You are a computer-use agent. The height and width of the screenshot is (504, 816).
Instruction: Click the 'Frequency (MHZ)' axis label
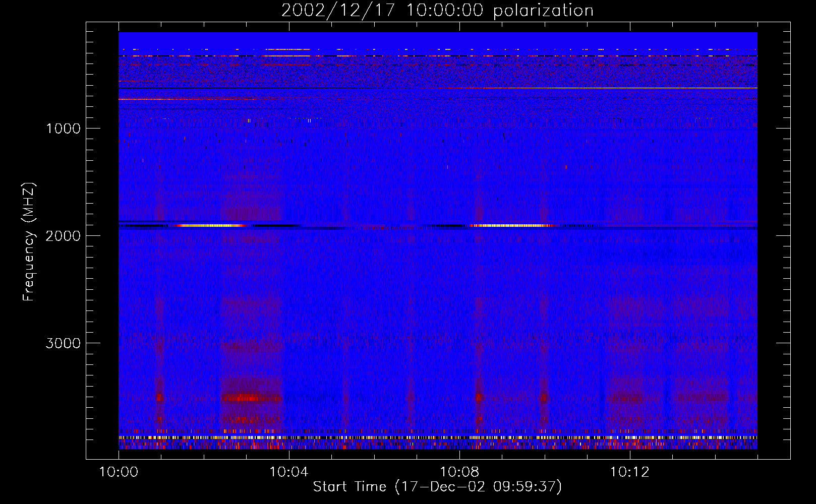click(x=28, y=242)
